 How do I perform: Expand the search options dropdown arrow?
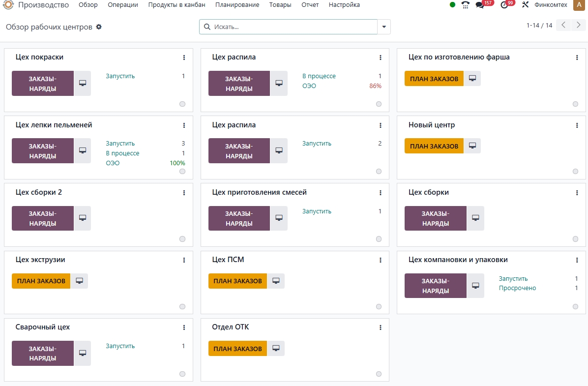click(x=384, y=27)
